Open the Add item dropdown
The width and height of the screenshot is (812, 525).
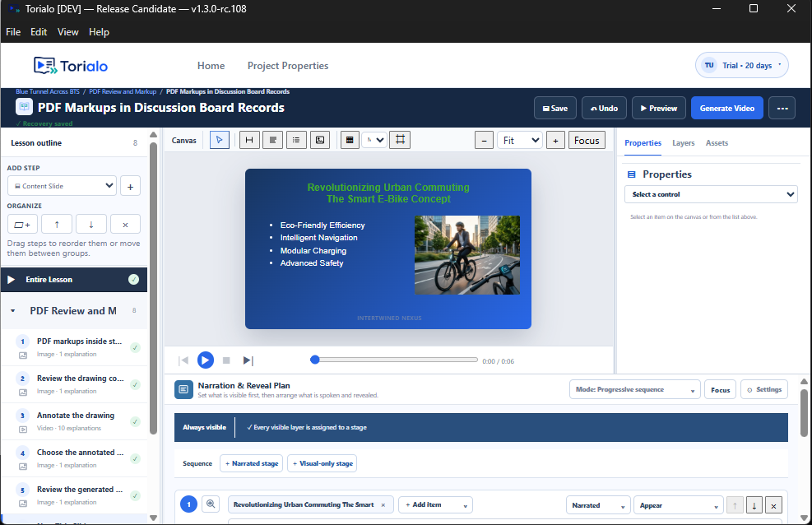435,504
